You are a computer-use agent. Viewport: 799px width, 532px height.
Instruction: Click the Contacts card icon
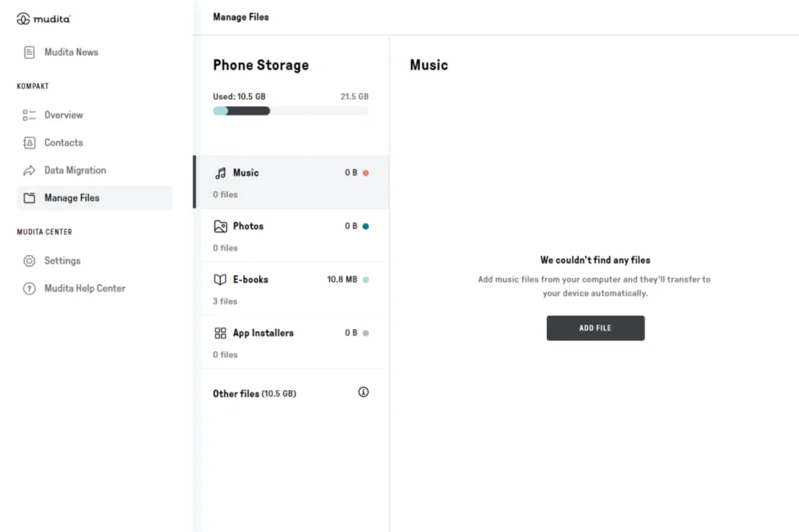[30, 142]
